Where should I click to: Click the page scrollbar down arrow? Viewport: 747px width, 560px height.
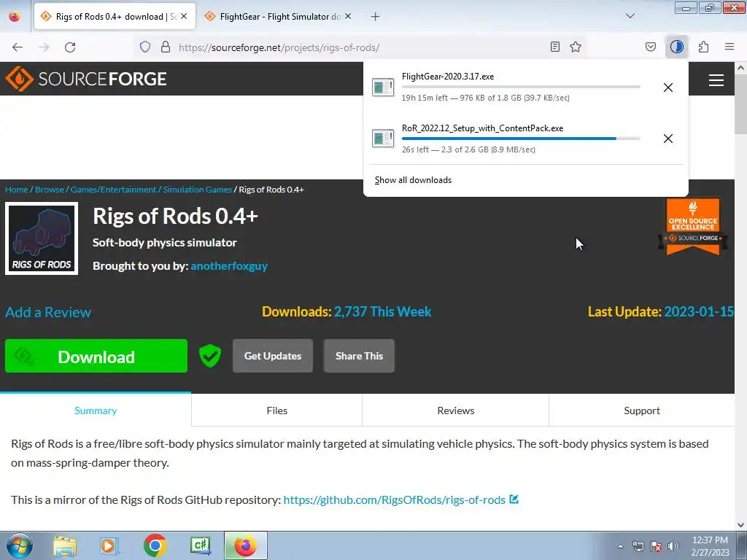coord(740,525)
